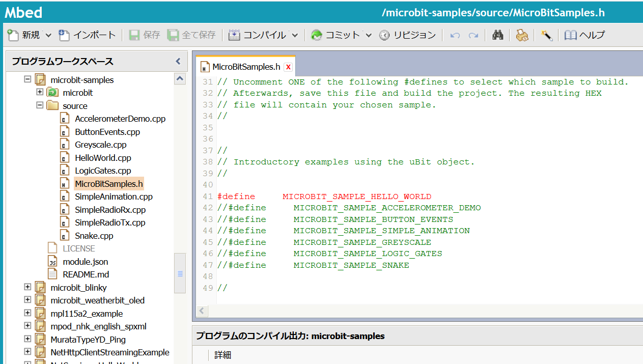Collapse the microbit-samples project tree
Image resolution: width=643 pixels, height=364 pixels.
coord(27,79)
